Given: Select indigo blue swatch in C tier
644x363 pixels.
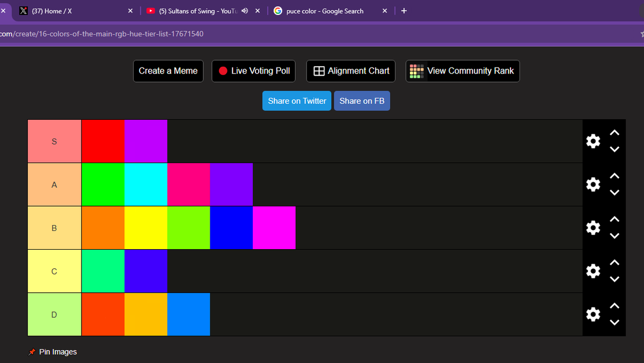Looking at the screenshot, I should point(146,271).
